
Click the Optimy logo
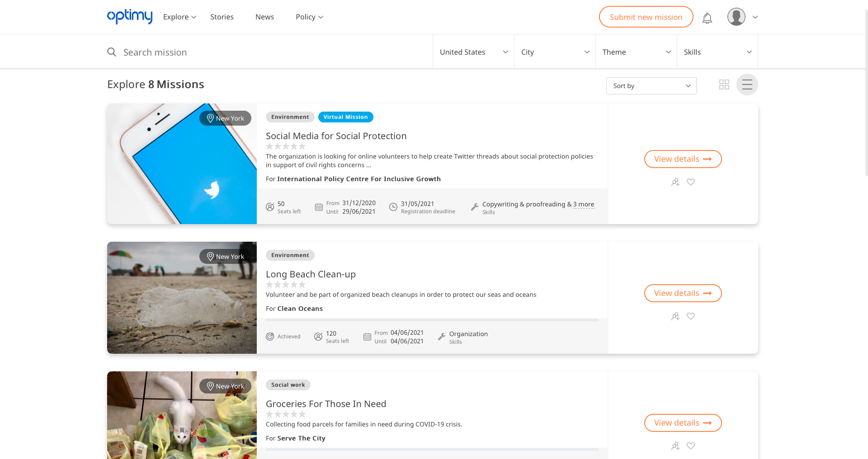coord(130,17)
